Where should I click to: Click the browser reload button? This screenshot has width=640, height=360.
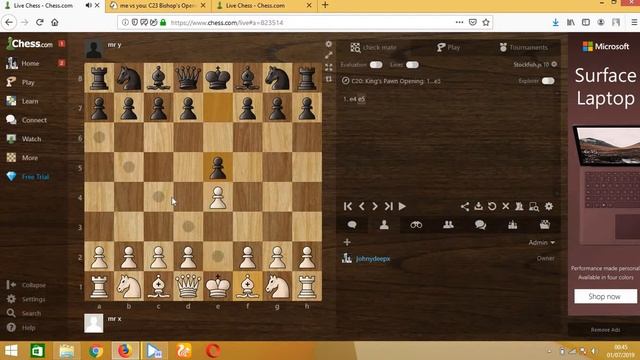tap(40, 22)
